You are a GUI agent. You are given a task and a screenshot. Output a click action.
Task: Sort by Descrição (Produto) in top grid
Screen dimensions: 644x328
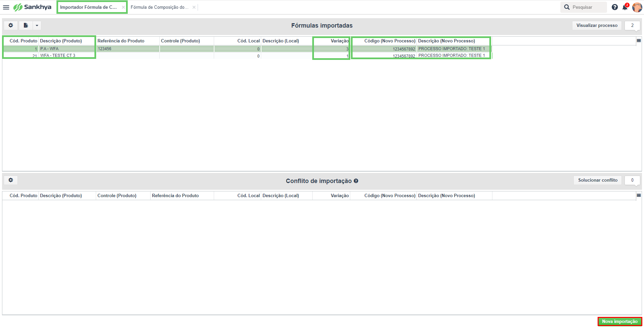coord(67,41)
